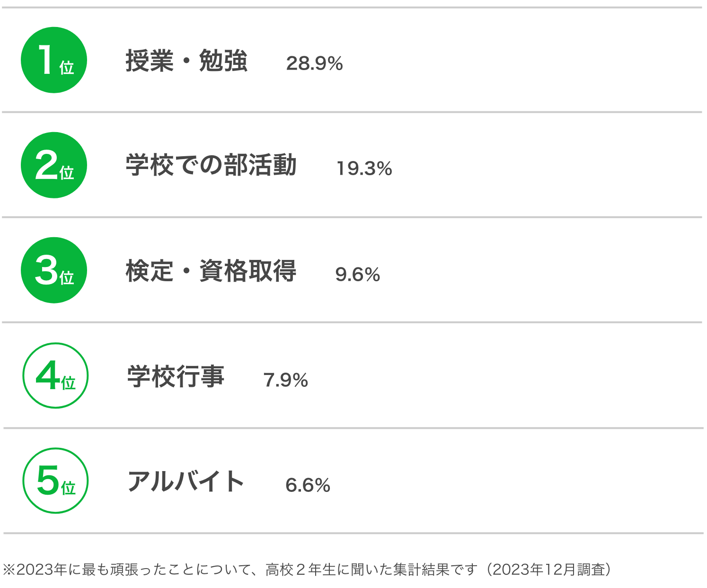Select the 学校行事 label
The height and width of the screenshot is (588, 707).
click(x=176, y=377)
